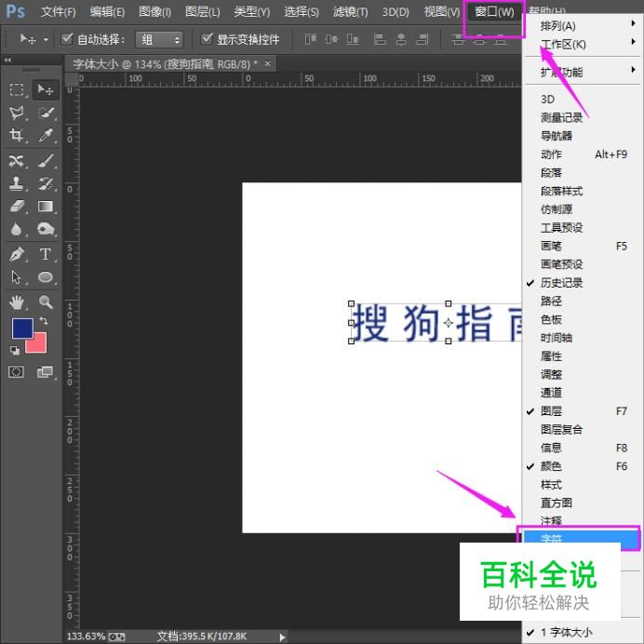Click align top edges icon

click(311, 39)
